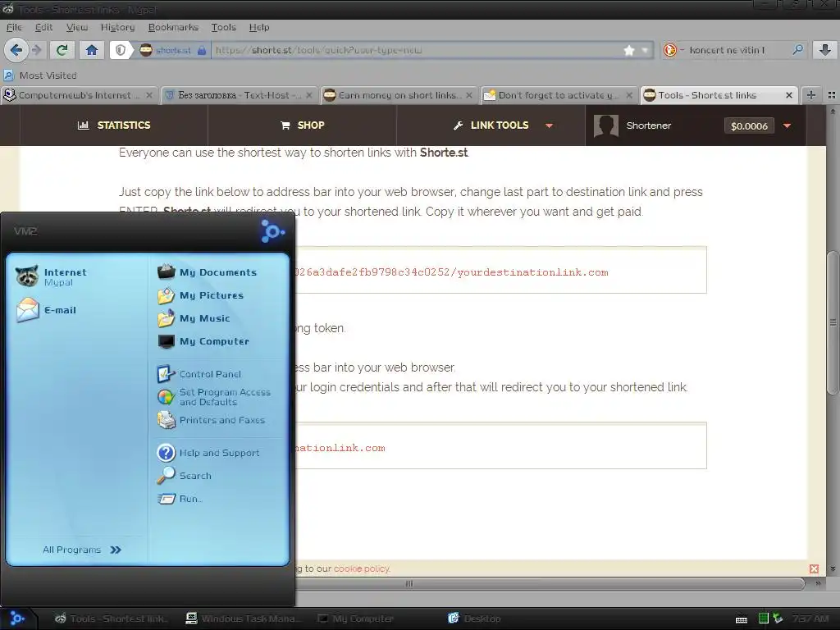Click the list all tabs grid icon

[x=832, y=95]
